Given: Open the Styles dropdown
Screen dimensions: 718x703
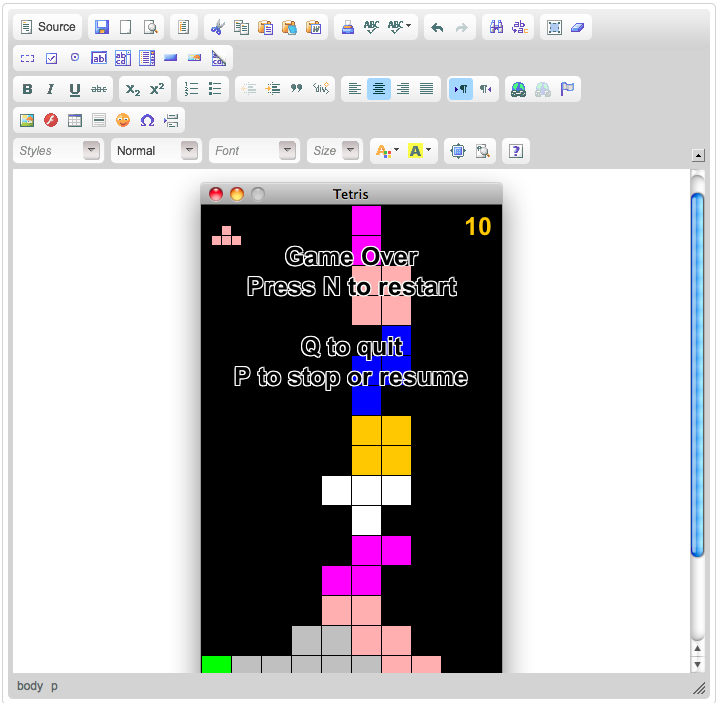Looking at the screenshot, I should click(59, 151).
